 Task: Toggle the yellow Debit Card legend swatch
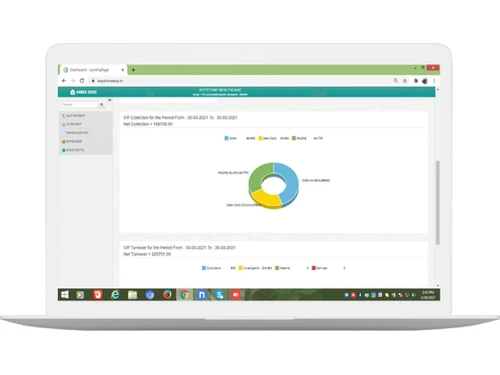point(260,138)
